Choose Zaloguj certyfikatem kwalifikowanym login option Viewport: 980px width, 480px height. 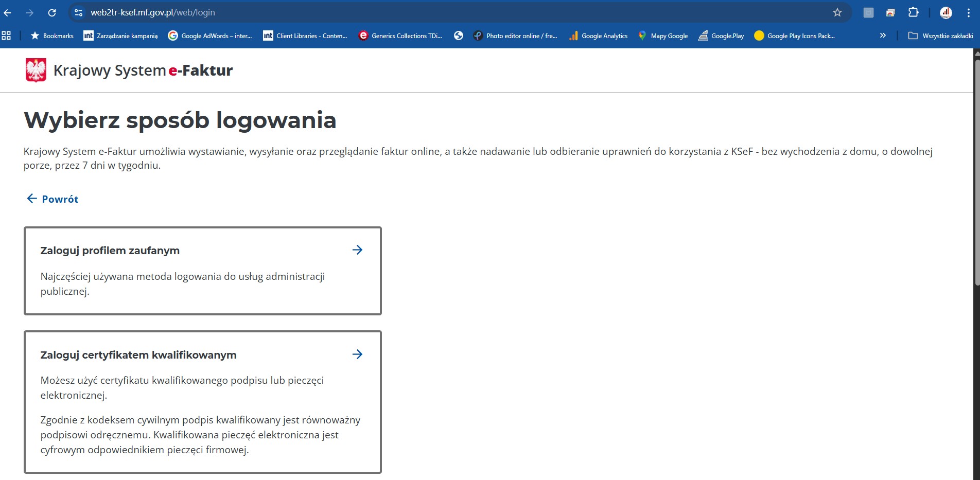(138, 355)
